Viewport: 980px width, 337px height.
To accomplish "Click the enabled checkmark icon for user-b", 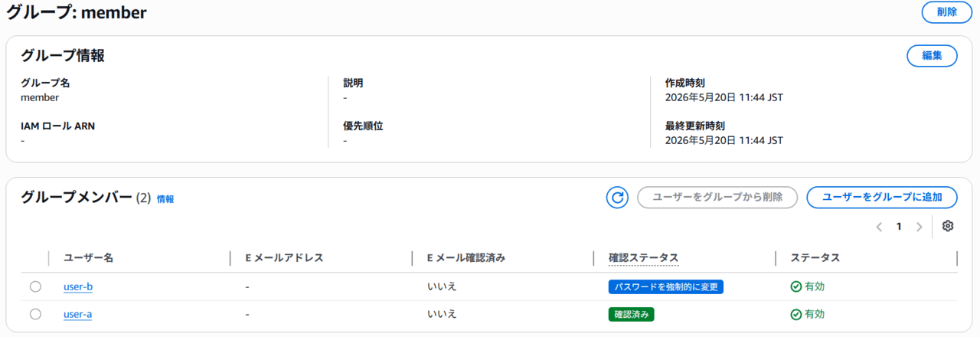I will coord(795,286).
